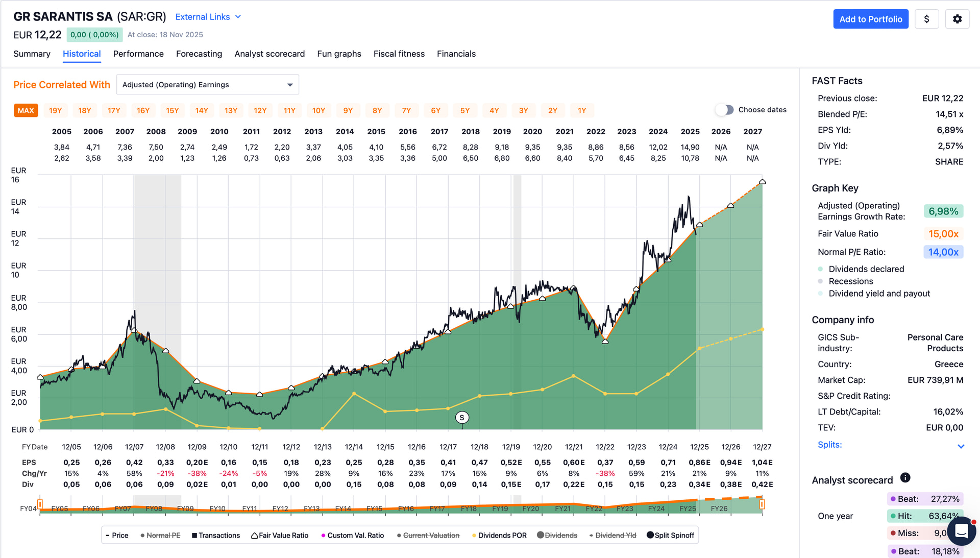Select the 10Y time range button
The width and height of the screenshot is (980, 558).
tap(318, 110)
